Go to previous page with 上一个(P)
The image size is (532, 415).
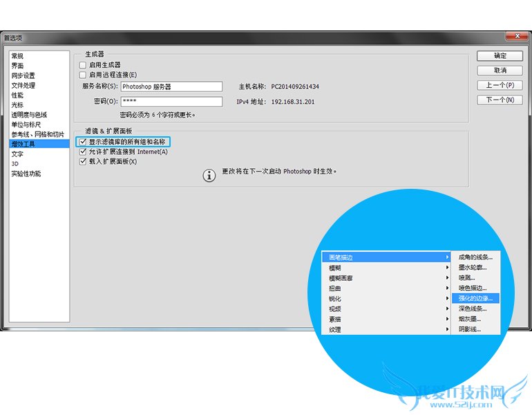[x=500, y=85]
